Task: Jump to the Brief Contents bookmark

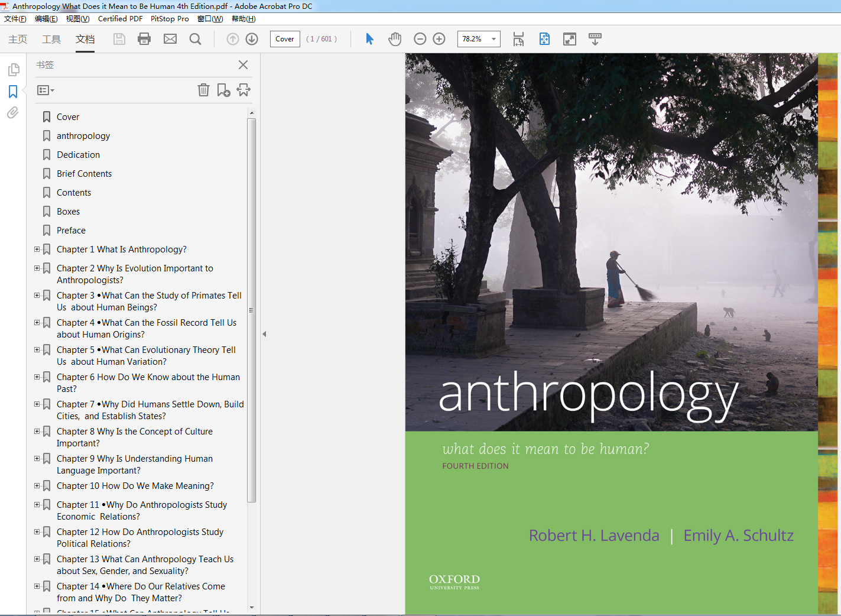Action: (x=85, y=174)
